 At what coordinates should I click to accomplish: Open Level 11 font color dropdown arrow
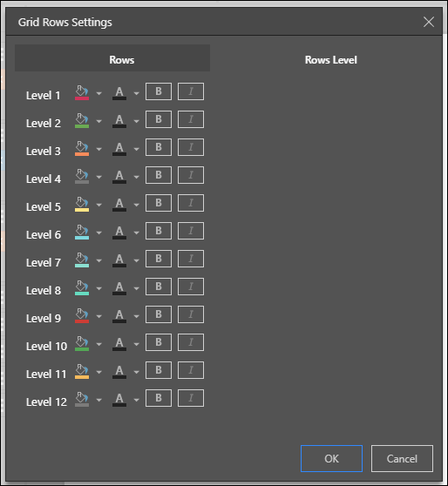[136, 372]
